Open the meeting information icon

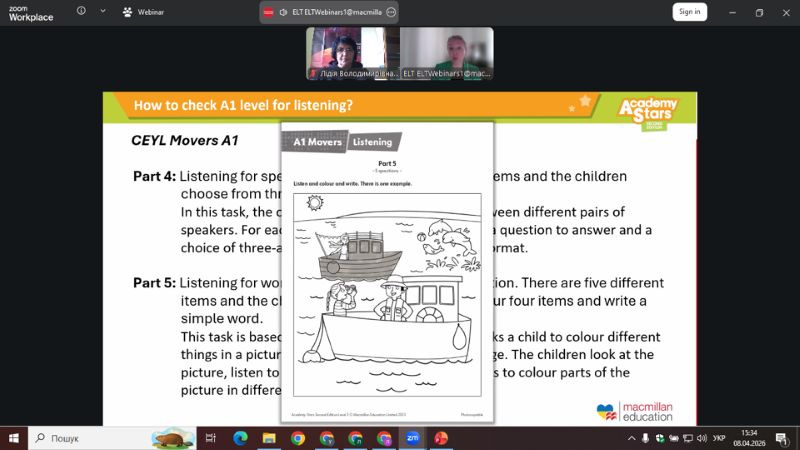[x=81, y=11]
